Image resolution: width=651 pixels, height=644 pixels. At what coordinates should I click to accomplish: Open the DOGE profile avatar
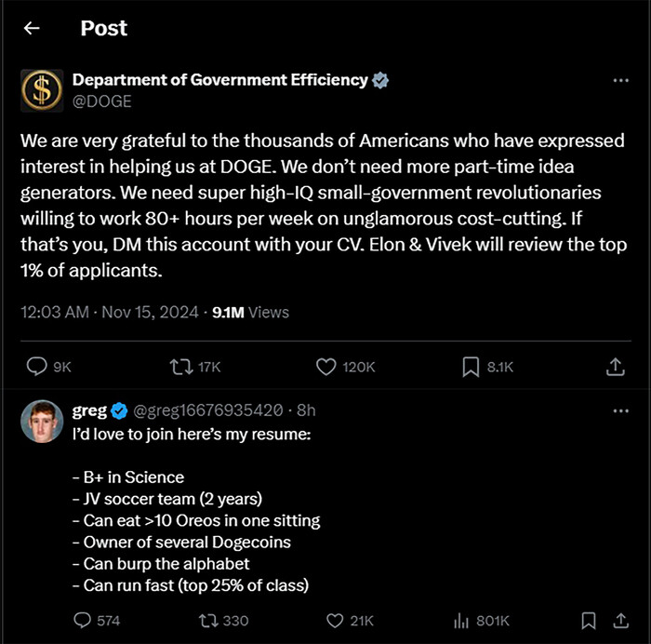pyautogui.click(x=42, y=90)
